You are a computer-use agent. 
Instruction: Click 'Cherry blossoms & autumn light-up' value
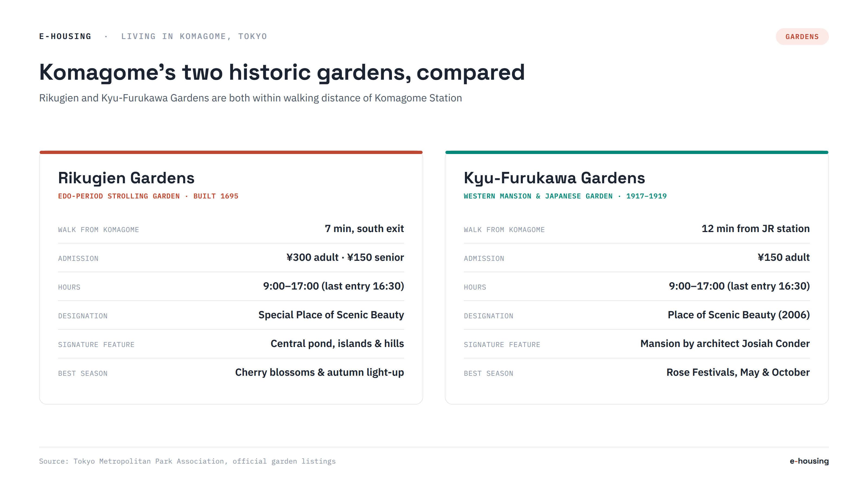click(320, 372)
